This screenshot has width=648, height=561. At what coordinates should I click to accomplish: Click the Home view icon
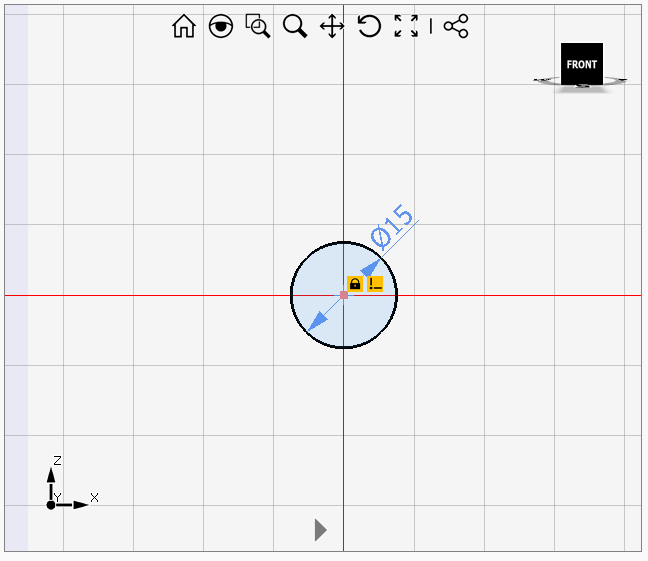[x=184, y=27]
